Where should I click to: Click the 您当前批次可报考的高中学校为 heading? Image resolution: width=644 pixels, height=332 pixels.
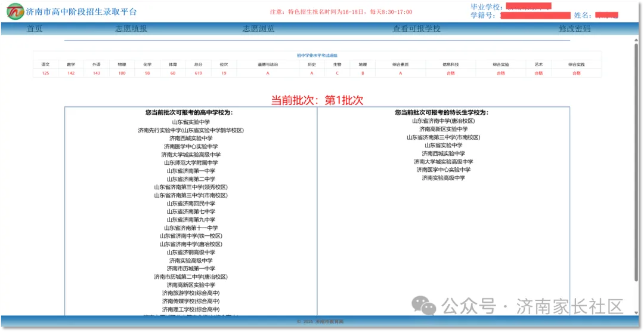(x=189, y=112)
